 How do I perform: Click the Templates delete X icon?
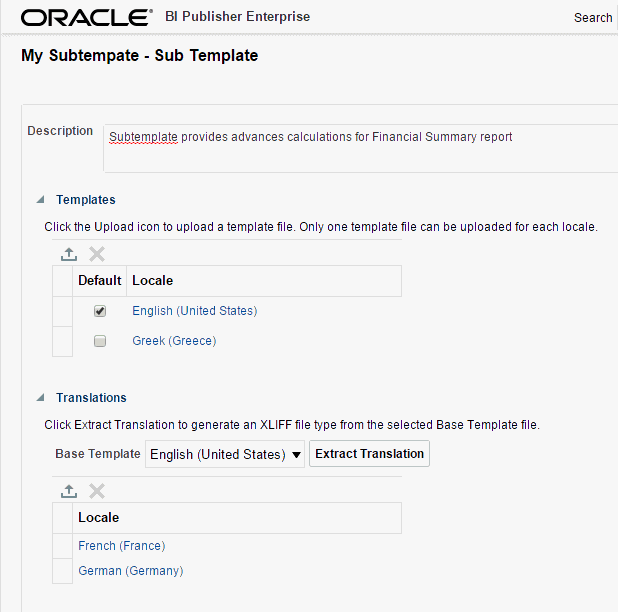pos(97,254)
